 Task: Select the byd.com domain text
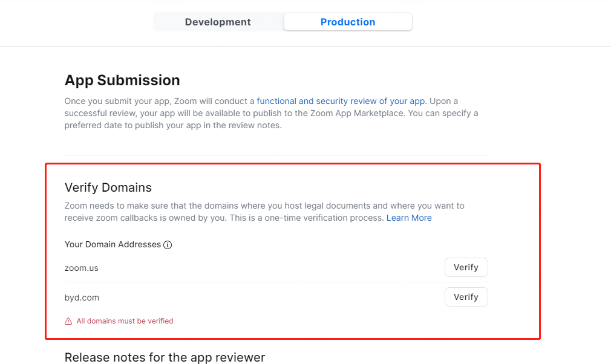82,297
